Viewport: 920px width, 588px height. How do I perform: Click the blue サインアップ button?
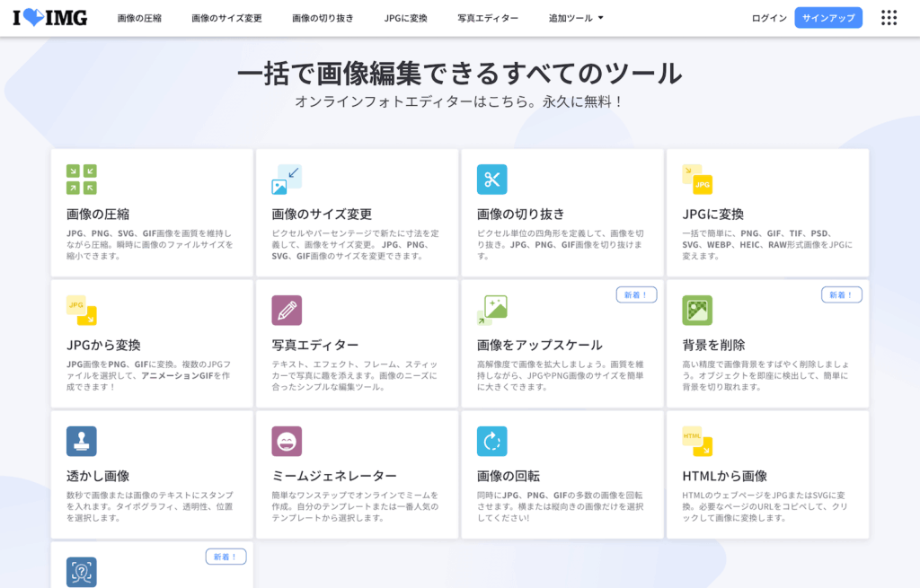828,18
